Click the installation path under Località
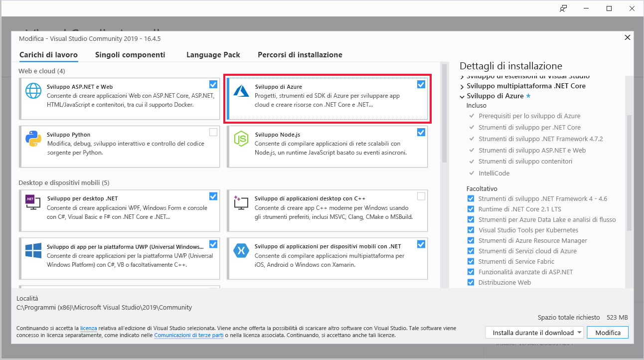The image size is (644, 360). tap(104, 308)
